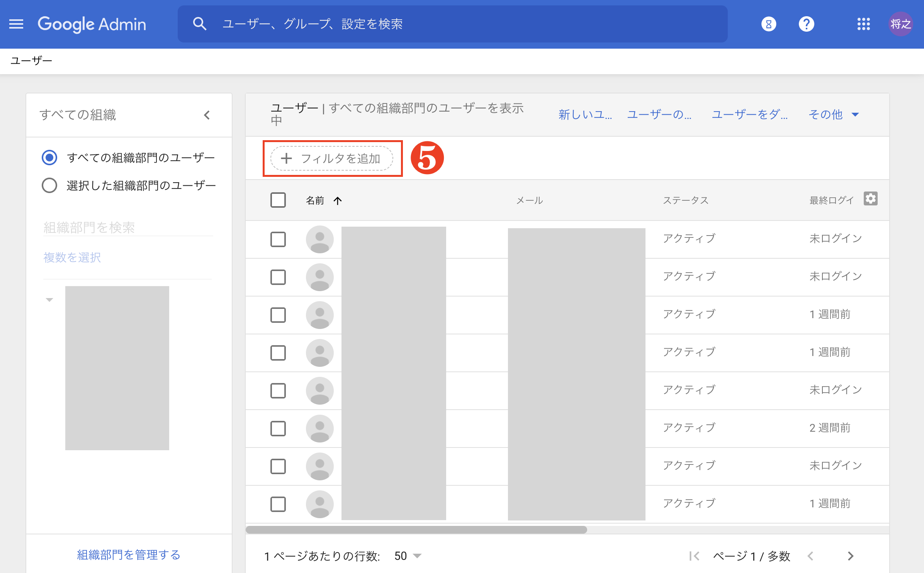Click フィルタを追加 button
This screenshot has width=924, height=573.
point(332,158)
